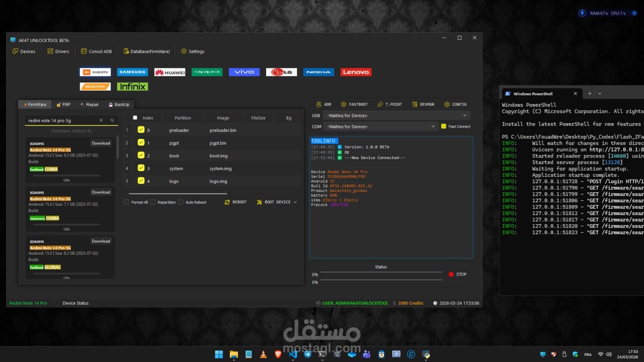
Task: Uncheck the system partition checkbox
Action: coord(141,168)
